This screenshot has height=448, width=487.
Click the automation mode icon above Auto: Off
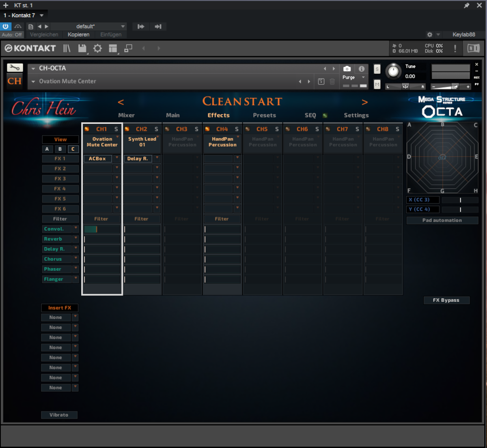[x=17, y=26]
